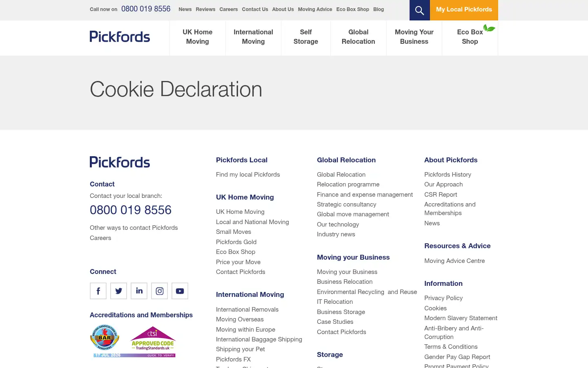
Task: Open Contact Us in top bar
Action: point(255,9)
